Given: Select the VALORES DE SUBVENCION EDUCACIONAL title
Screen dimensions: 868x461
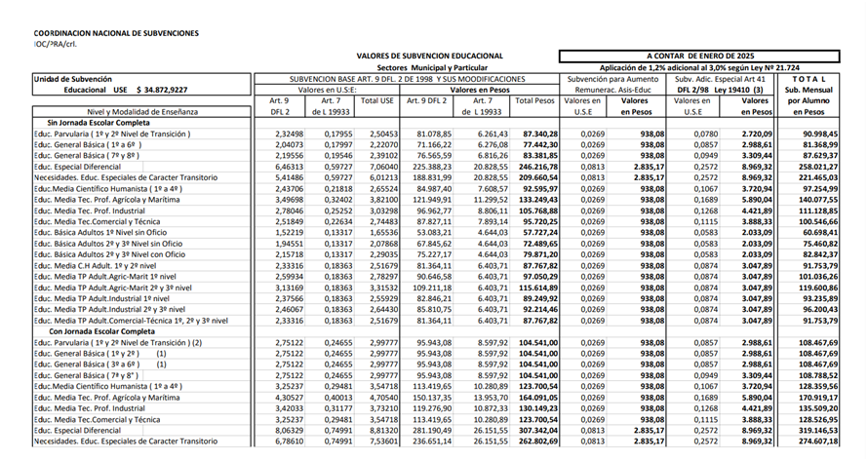Looking at the screenshot, I should (429, 56).
